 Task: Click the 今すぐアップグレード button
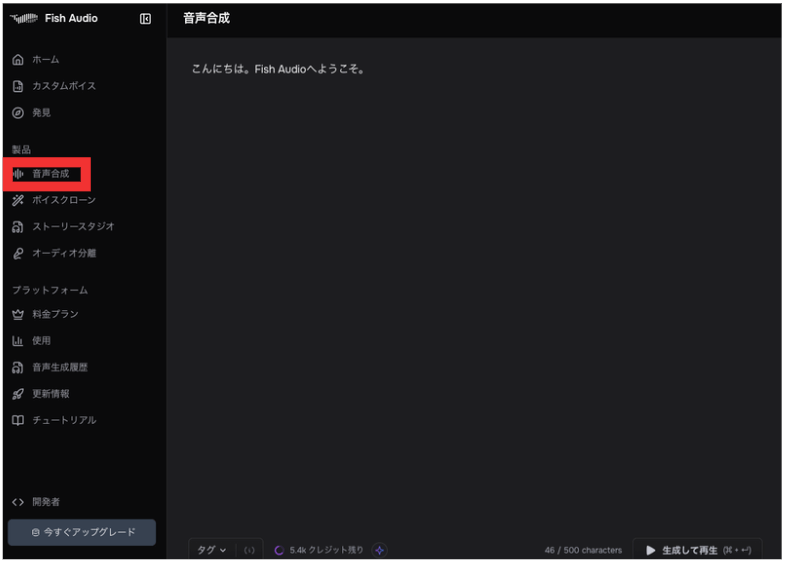82,532
